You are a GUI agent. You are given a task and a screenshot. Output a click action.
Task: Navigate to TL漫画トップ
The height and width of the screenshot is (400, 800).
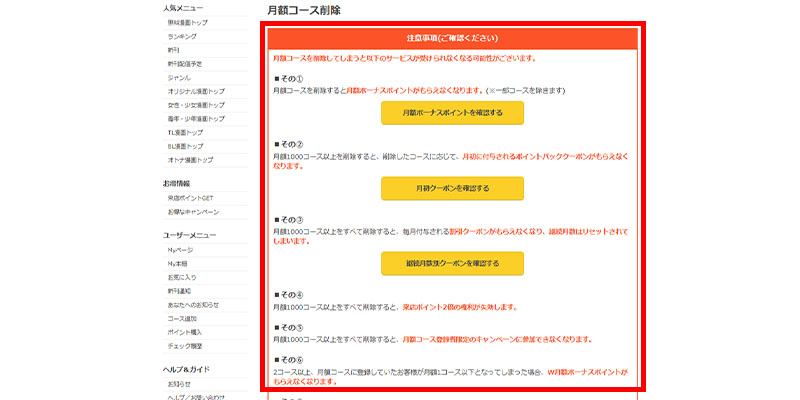(x=186, y=132)
